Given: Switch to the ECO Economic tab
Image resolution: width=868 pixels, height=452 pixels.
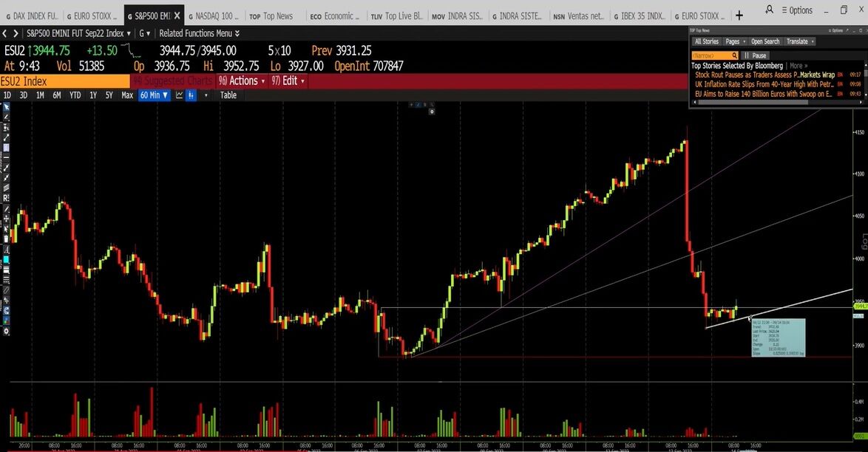Looking at the screenshot, I should (333, 16).
